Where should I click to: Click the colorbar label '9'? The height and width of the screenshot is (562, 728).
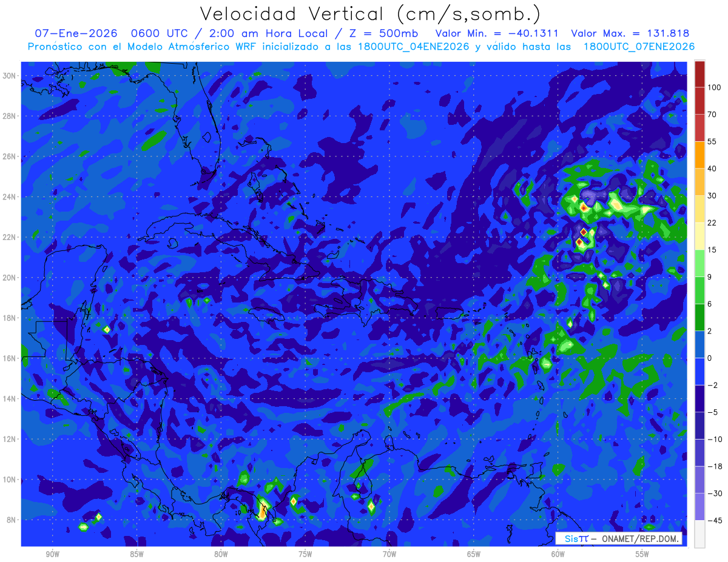[710, 277]
